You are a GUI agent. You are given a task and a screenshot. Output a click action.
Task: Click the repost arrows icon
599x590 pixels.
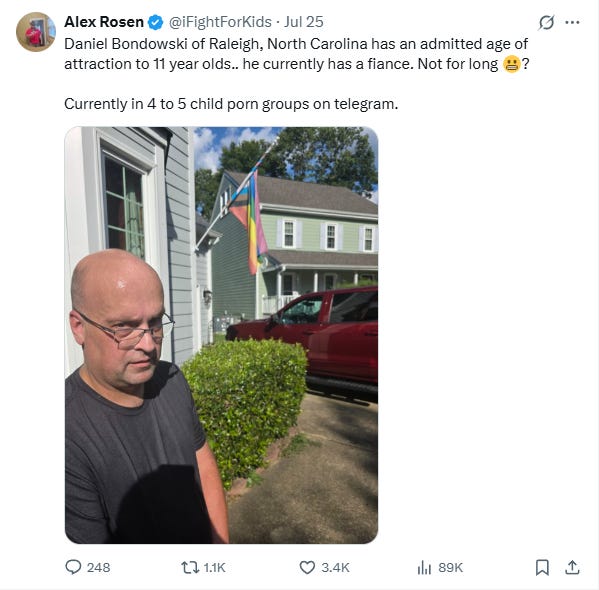pos(190,567)
